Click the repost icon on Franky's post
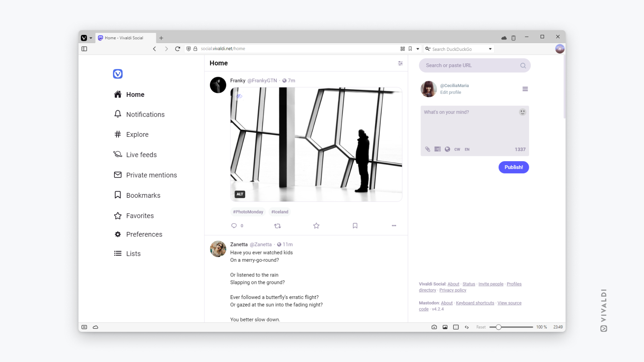 (277, 226)
